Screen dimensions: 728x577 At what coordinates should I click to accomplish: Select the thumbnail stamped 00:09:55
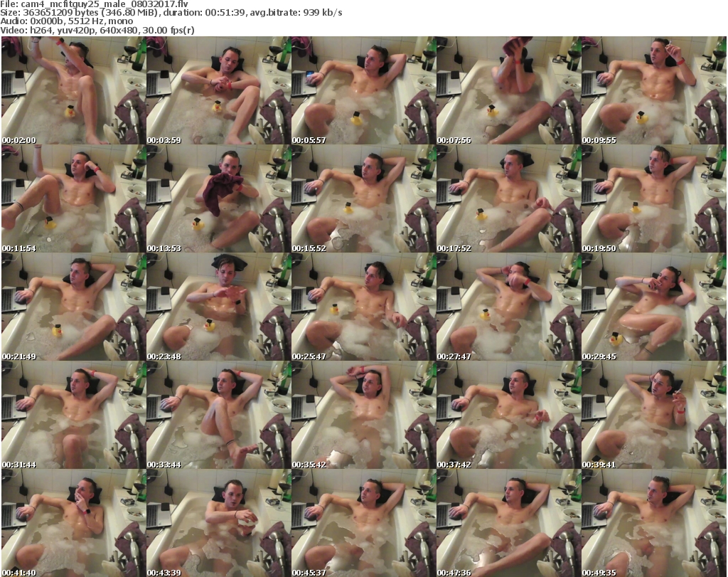pyautogui.click(x=654, y=90)
